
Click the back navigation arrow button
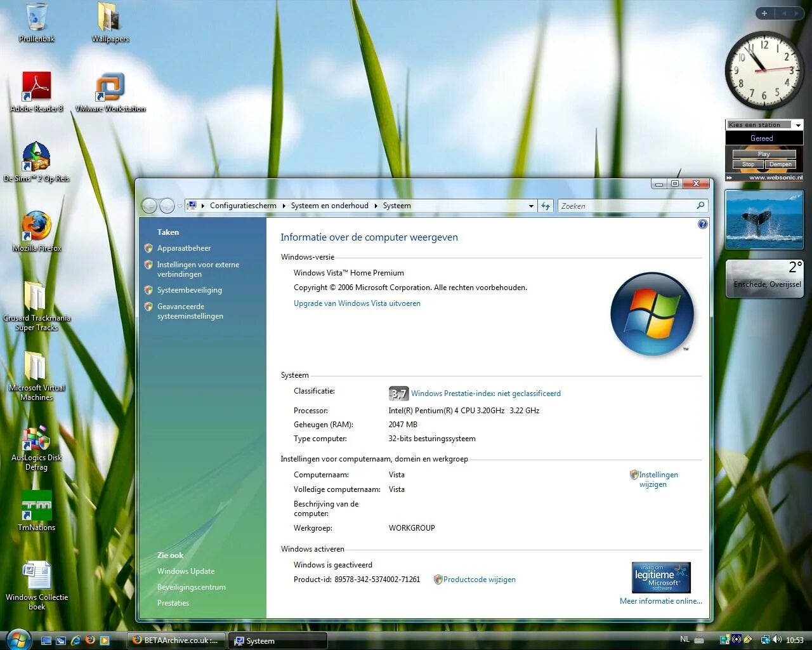click(149, 206)
